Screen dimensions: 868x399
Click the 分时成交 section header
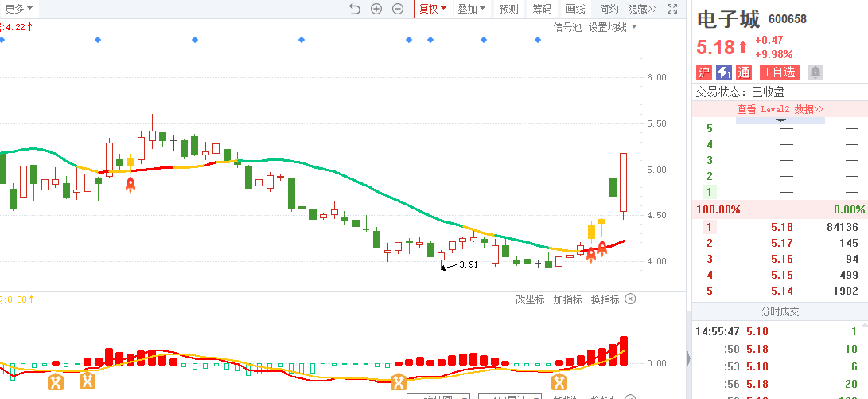[780, 312]
